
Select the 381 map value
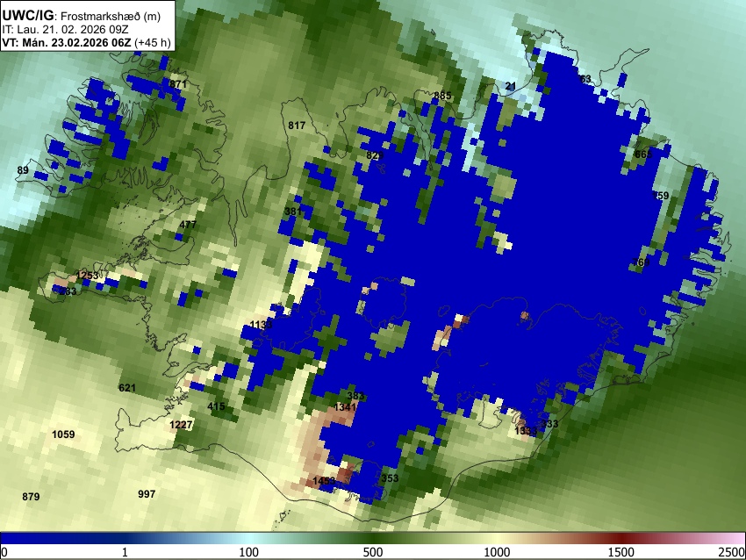click(292, 212)
